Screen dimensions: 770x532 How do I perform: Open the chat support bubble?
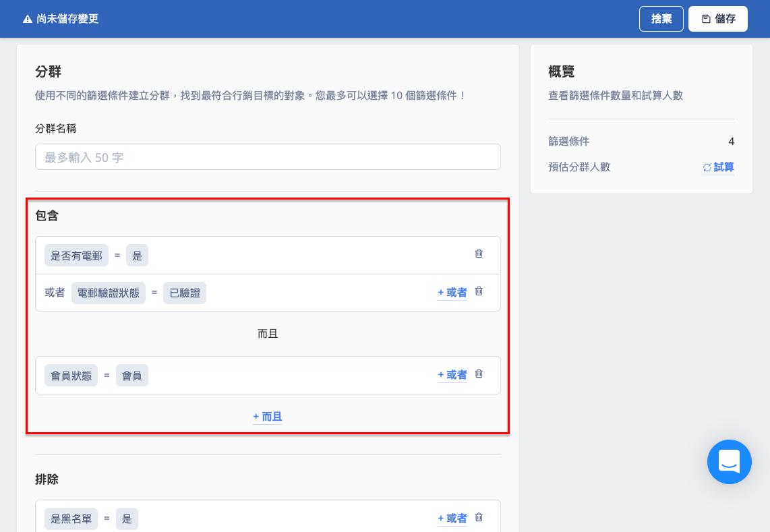730,462
